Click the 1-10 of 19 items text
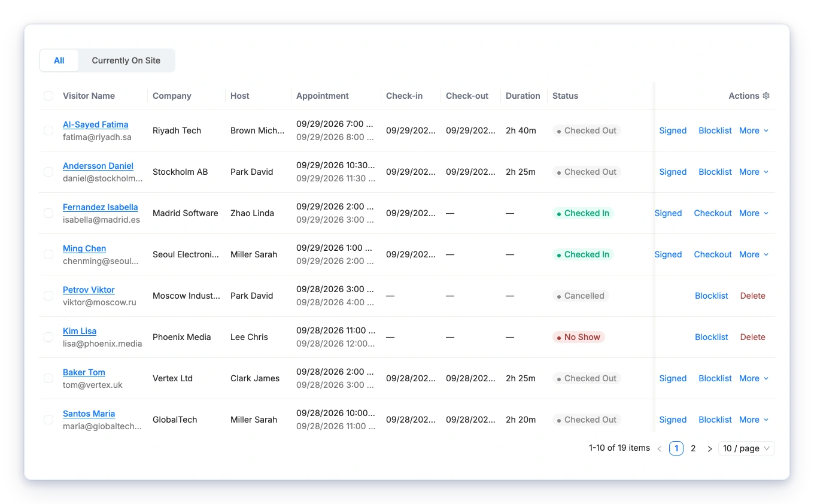 (619, 448)
